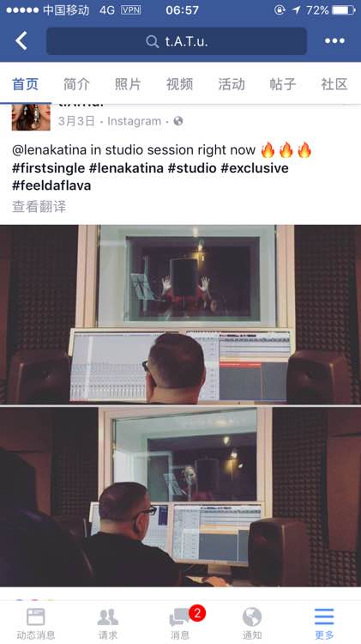Tap the t.A.T.u. page profile picture
The width and height of the screenshot is (361, 644).
[x=31, y=117]
